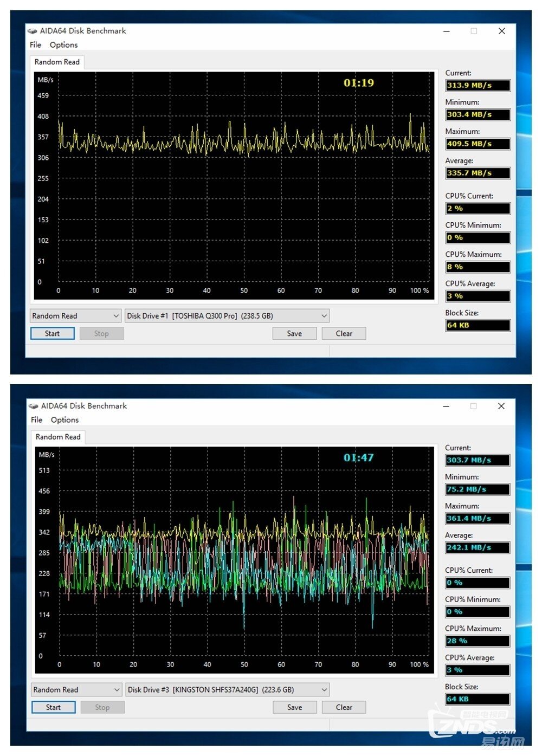Select Random Read tab in top window

coord(57,62)
